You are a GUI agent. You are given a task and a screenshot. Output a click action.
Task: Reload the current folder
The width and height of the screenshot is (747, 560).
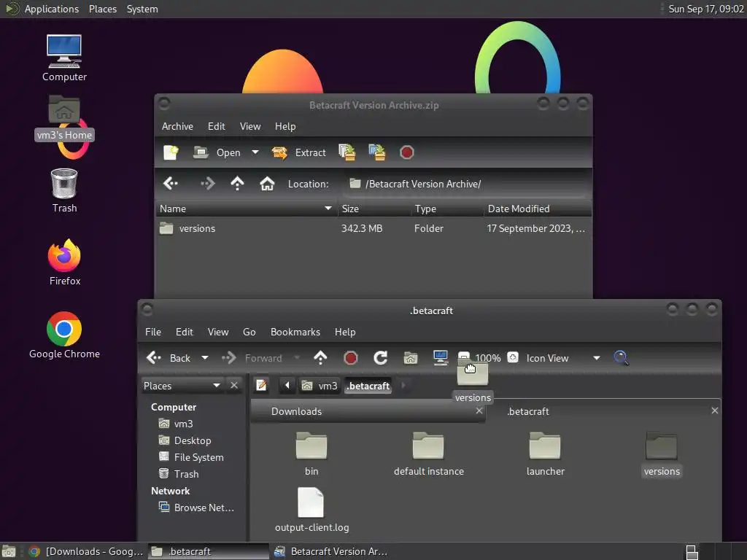point(380,358)
